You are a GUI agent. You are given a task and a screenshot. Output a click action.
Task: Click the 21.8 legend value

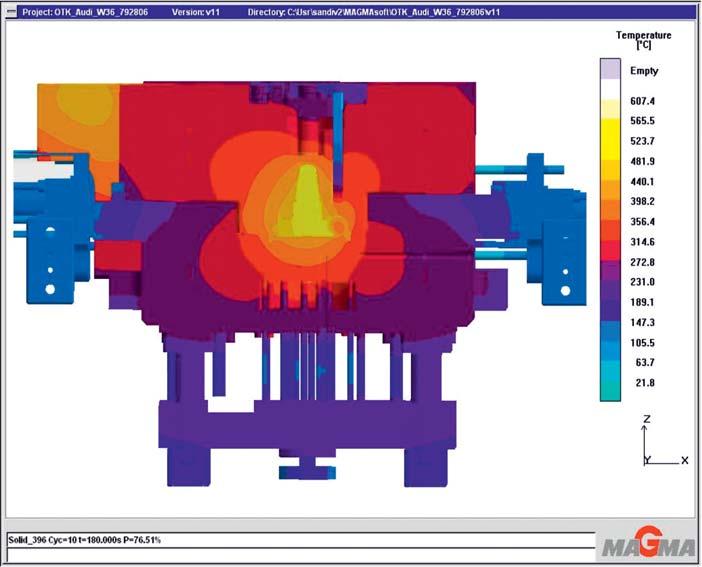pos(645,383)
